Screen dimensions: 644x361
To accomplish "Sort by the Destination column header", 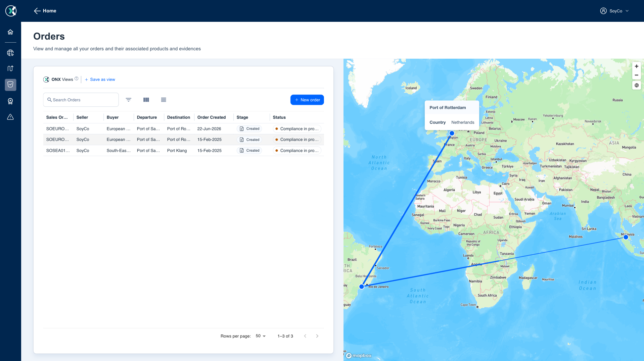I will tap(179, 117).
